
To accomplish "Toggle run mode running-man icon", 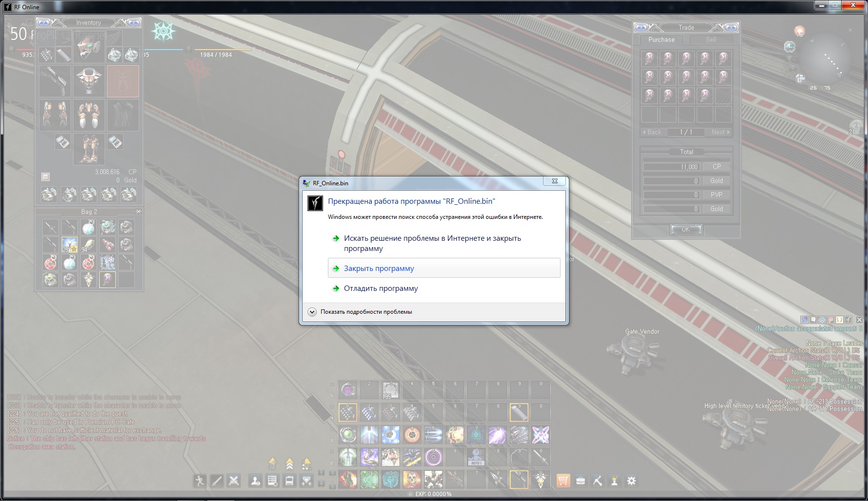I will coord(199,481).
